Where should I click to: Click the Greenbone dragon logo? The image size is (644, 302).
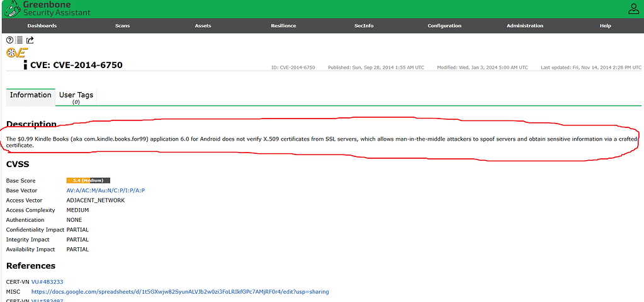(10, 9)
